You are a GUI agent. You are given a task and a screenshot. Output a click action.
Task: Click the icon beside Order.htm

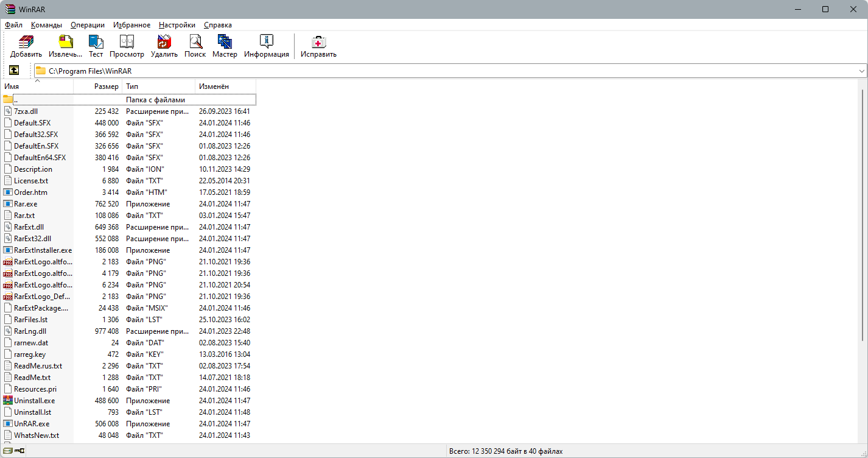point(8,192)
